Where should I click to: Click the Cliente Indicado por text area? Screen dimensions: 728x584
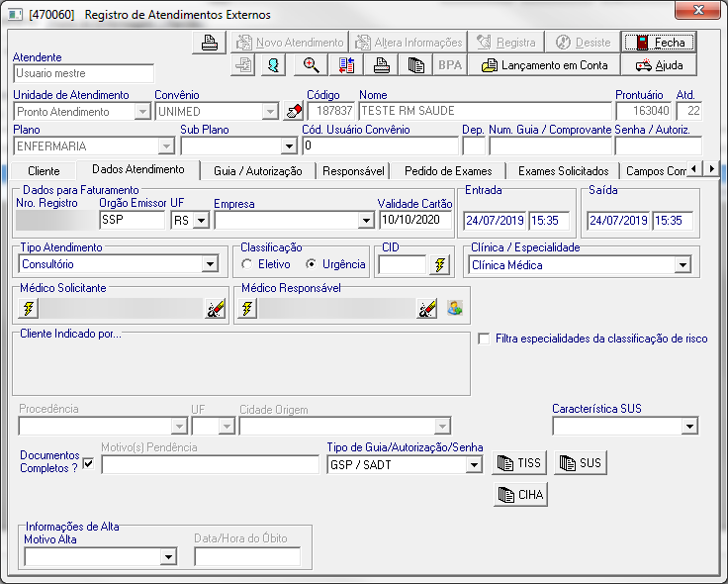tap(241, 364)
